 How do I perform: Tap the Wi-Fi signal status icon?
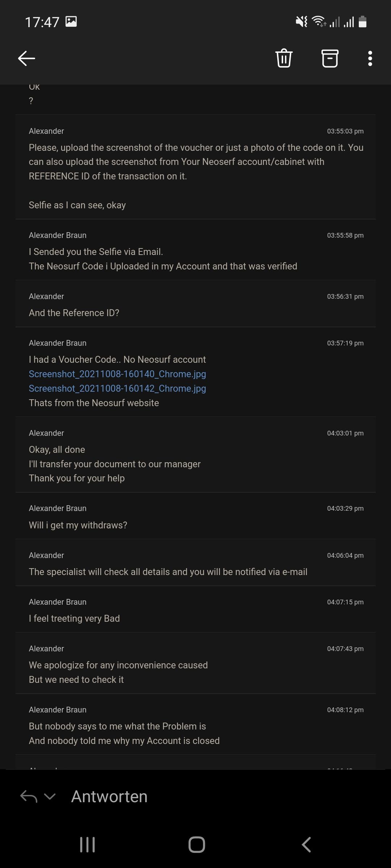tap(319, 22)
